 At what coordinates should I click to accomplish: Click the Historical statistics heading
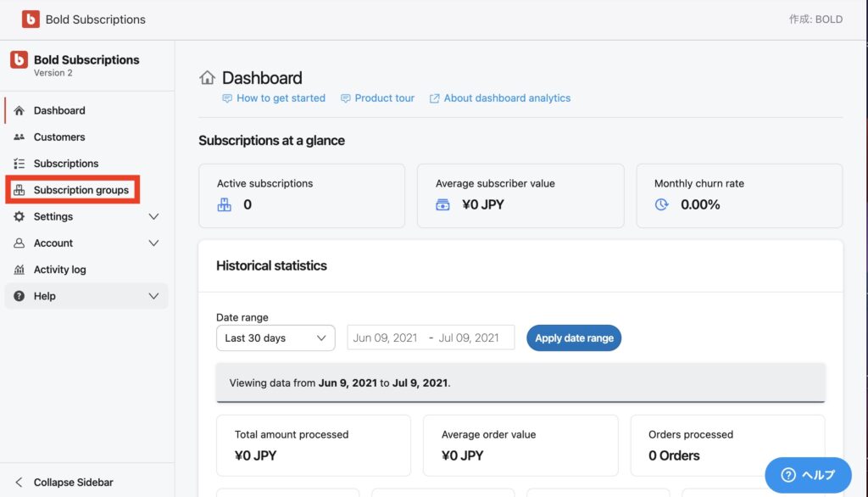point(272,266)
